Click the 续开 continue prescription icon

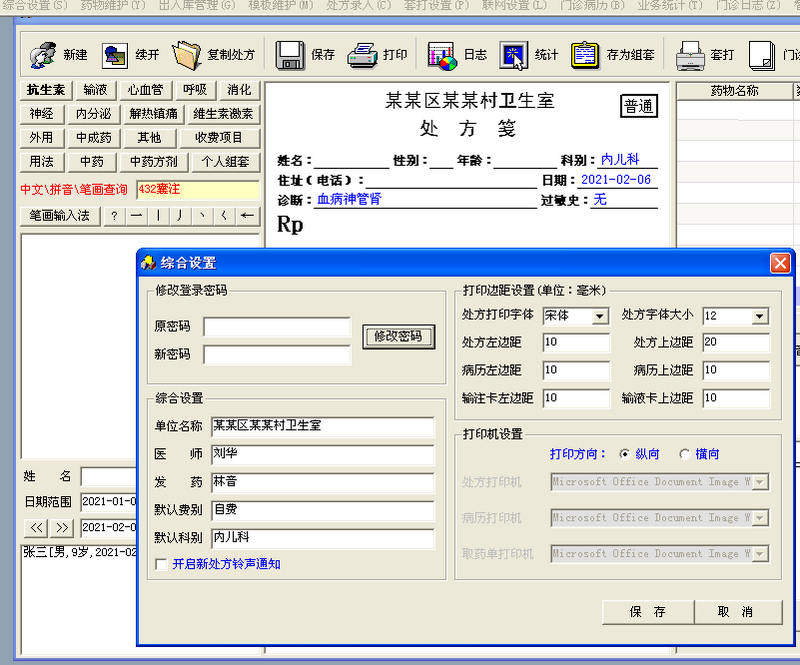point(115,55)
